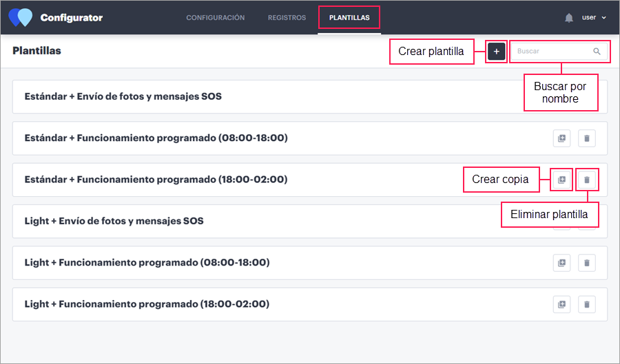Switch to the REGISTROS tab
The width and height of the screenshot is (620, 364).
(287, 18)
